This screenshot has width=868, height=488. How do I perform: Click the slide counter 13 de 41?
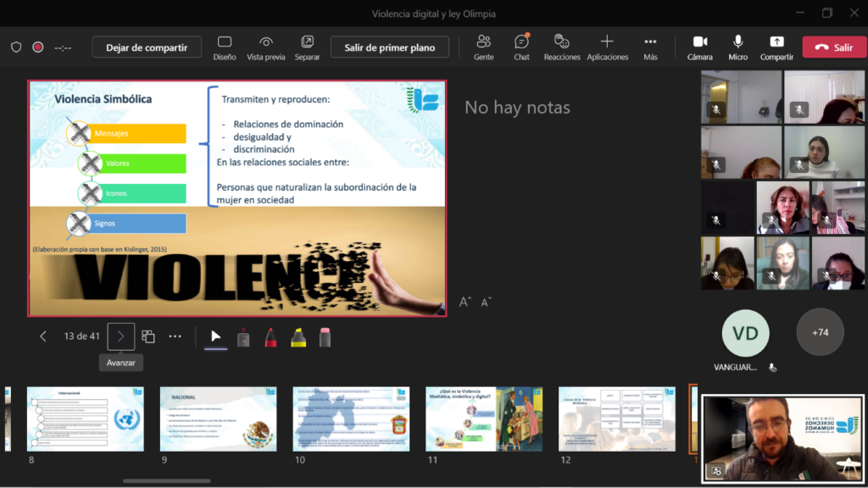(x=82, y=336)
